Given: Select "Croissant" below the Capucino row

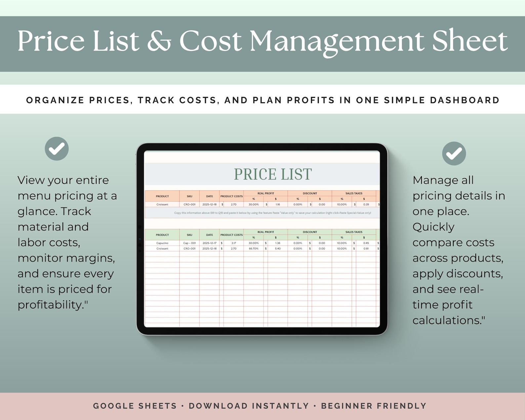Looking at the screenshot, I should tap(162, 249).
